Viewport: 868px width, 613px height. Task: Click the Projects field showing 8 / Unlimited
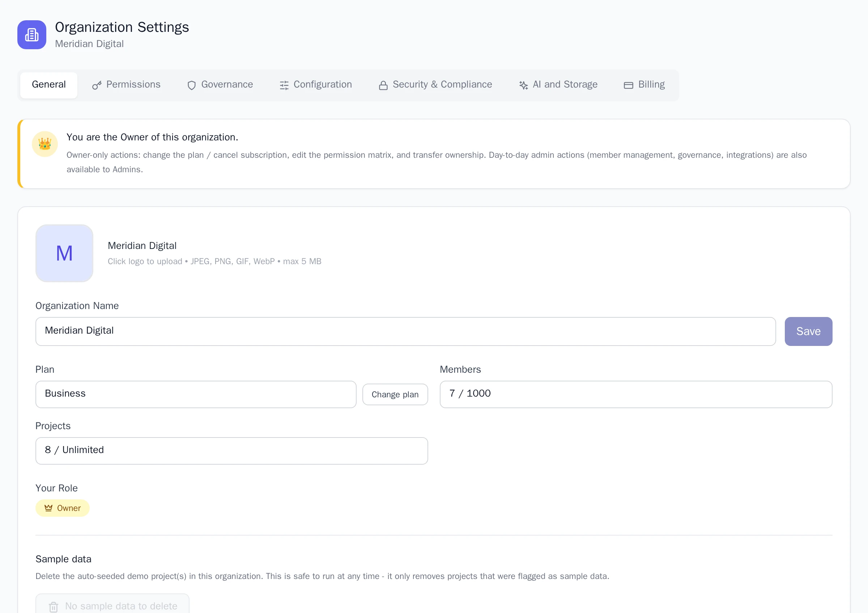(232, 451)
